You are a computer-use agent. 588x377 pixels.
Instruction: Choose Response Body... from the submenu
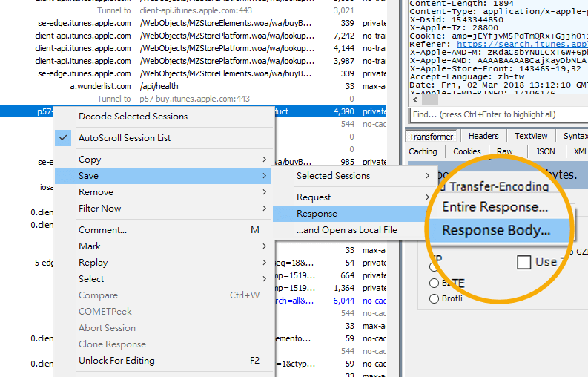click(x=496, y=230)
